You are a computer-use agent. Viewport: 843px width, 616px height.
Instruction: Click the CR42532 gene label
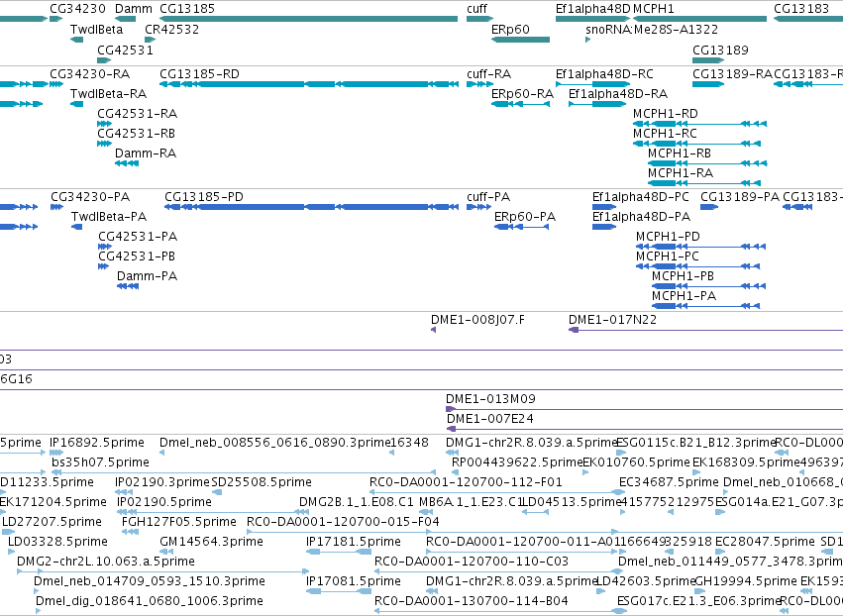tap(172, 30)
